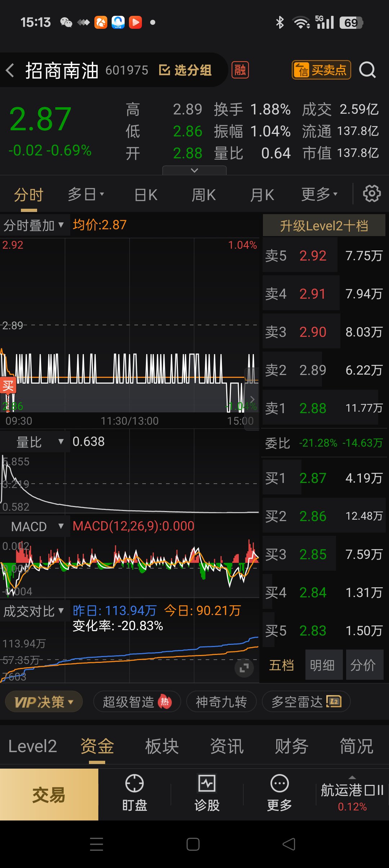This screenshot has height=868, width=389.
Task: Tap the 均价:2.87 label
Action: click(100, 225)
